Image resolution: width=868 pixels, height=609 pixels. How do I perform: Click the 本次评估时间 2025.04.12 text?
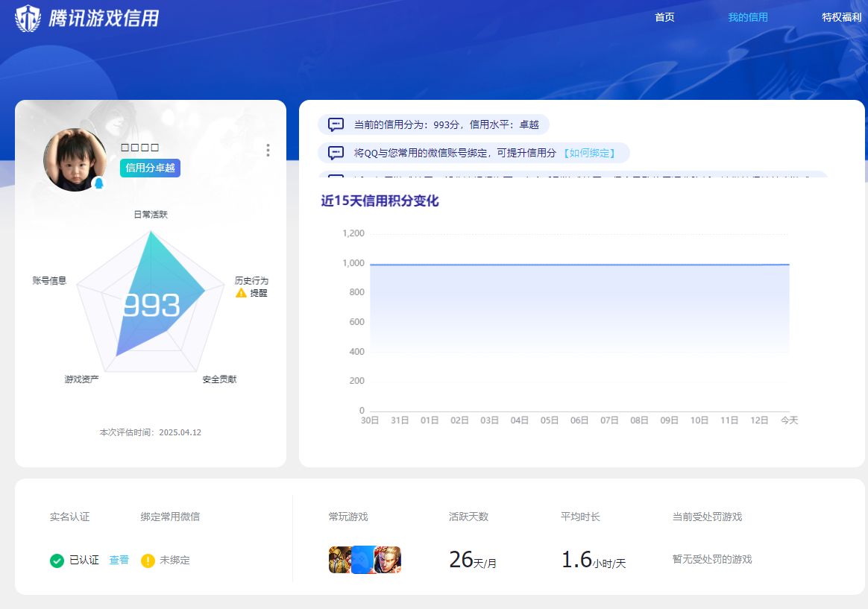tap(150, 432)
